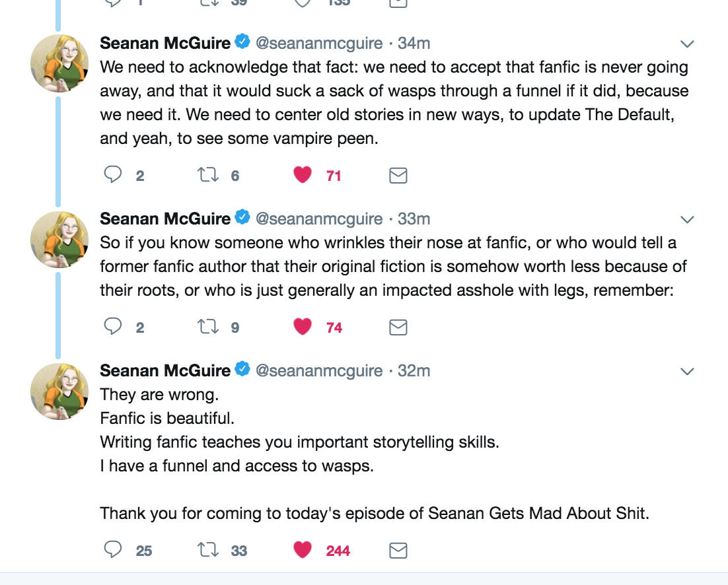Open replies on the 25-replies tweet
The width and height of the screenshot is (728, 585).
pyautogui.click(x=114, y=550)
